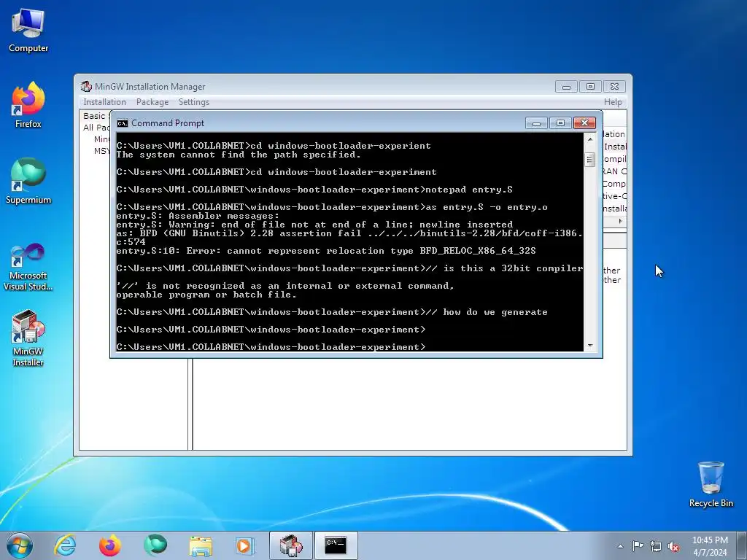747x560 pixels.
Task: Launch the MinGW Installer desktop shortcut
Action: click(28, 338)
